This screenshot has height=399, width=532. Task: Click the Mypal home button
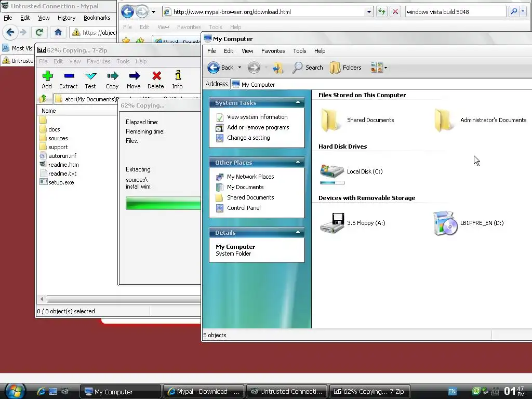58,32
